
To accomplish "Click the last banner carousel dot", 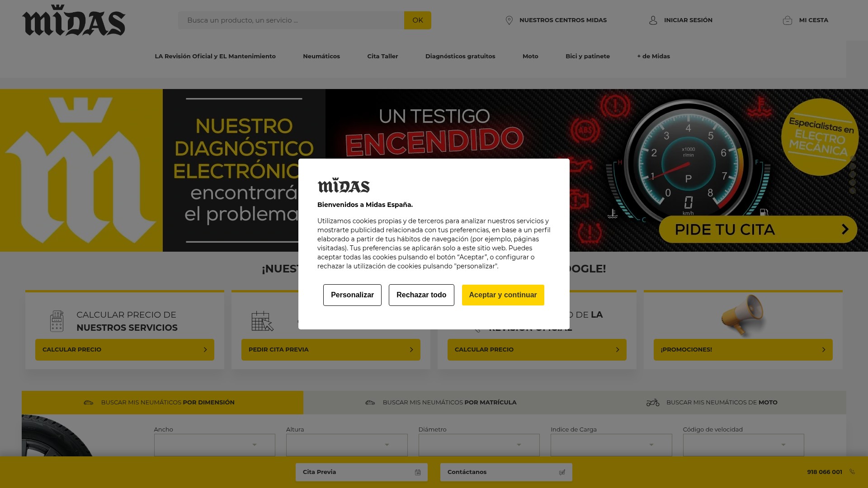I will tap(853, 191).
